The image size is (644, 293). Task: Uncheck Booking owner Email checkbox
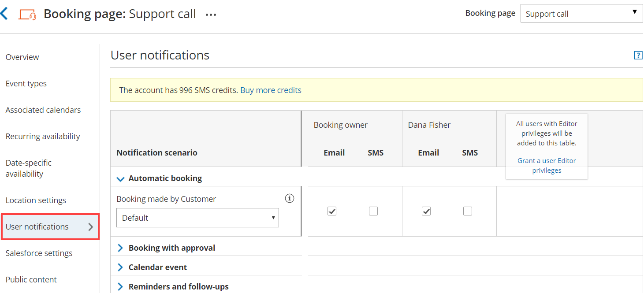(332, 211)
